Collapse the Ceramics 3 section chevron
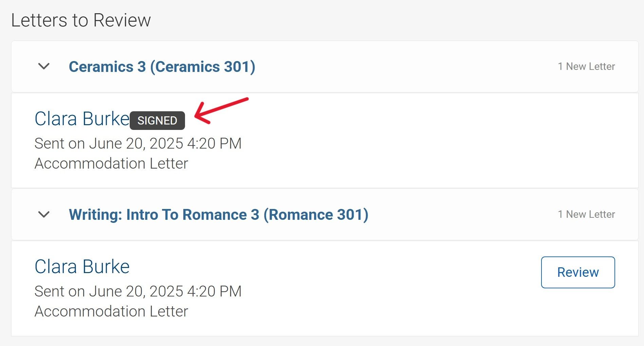This screenshot has height=346, width=644. 44,66
